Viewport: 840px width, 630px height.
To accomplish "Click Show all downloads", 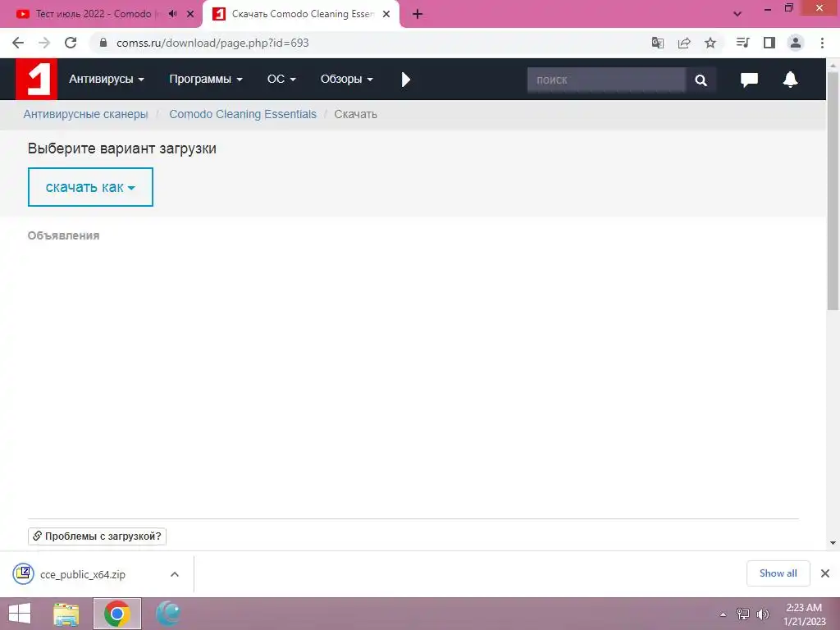I will click(x=778, y=573).
